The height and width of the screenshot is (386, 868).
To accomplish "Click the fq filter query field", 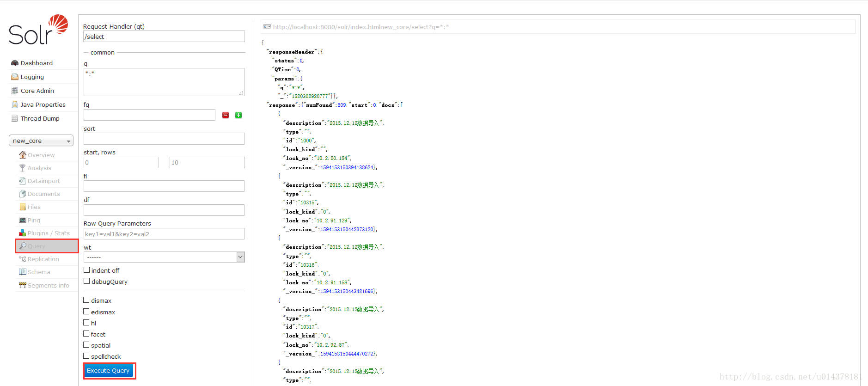I will coord(149,115).
